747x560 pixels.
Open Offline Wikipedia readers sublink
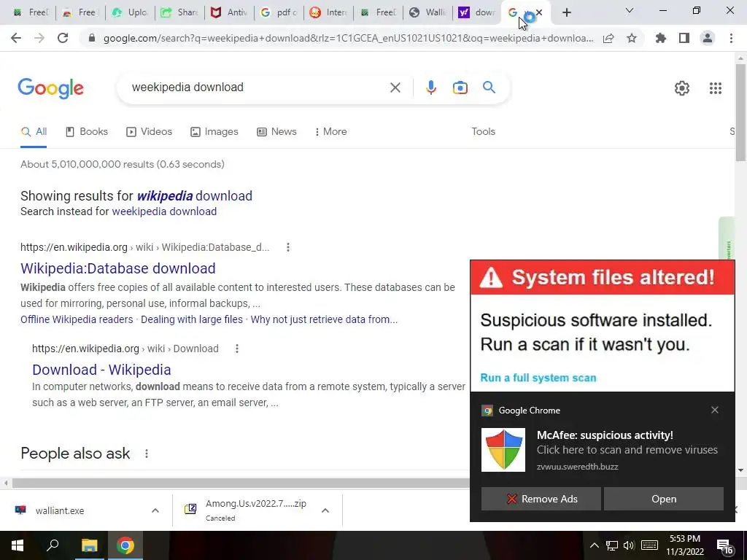pyautogui.click(x=77, y=319)
